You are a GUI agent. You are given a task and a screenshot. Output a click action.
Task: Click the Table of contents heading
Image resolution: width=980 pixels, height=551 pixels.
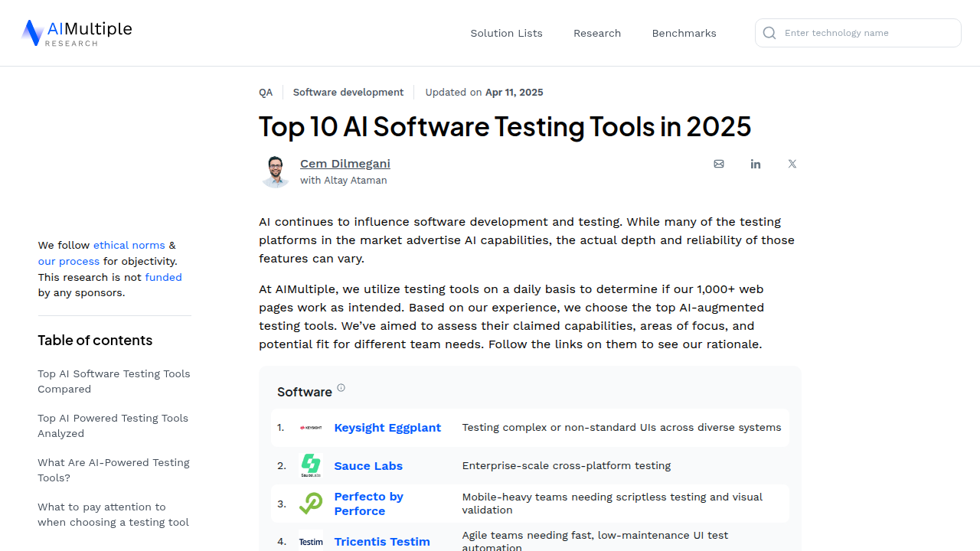(95, 341)
